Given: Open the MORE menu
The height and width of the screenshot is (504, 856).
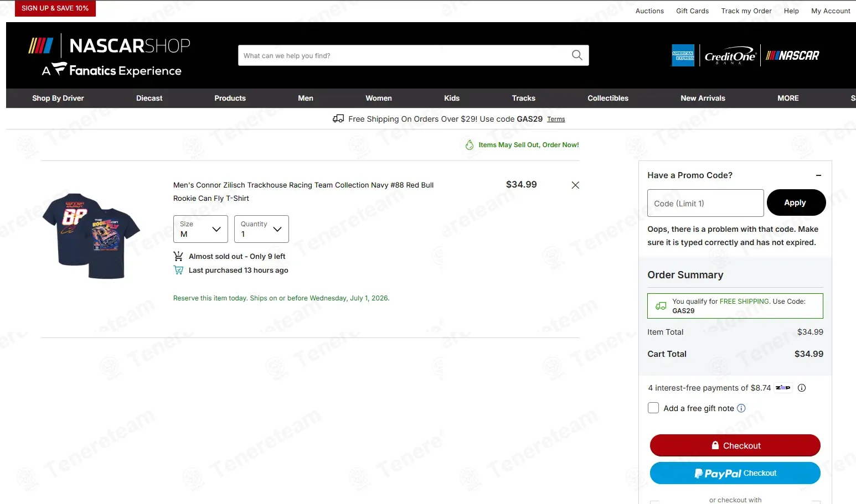Looking at the screenshot, I should [x=788, y=98].
